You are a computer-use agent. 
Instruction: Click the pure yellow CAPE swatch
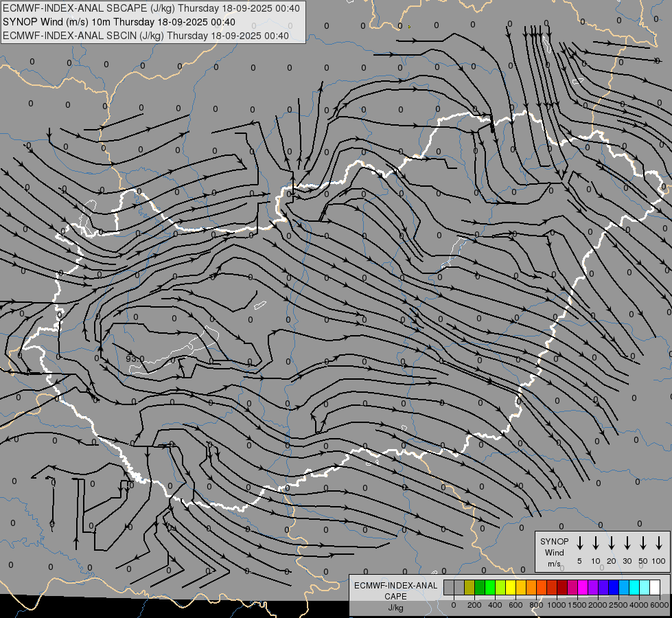(511, 587)
